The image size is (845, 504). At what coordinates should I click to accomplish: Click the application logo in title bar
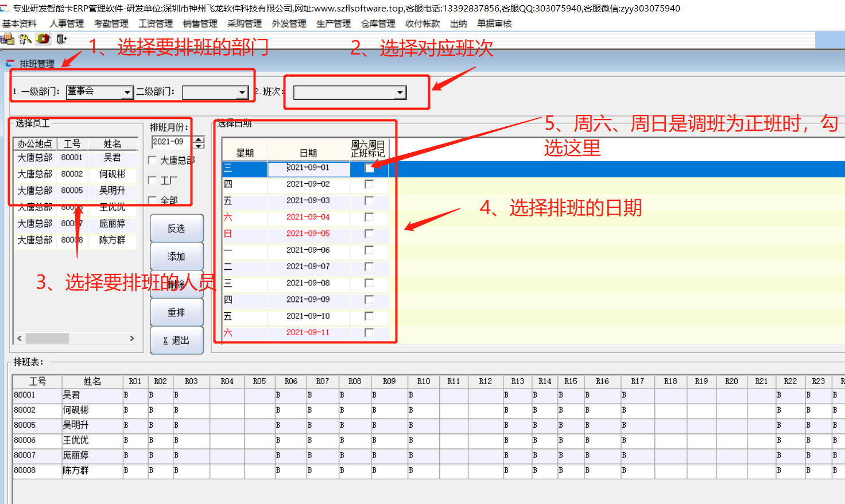[x=5, y=8]
